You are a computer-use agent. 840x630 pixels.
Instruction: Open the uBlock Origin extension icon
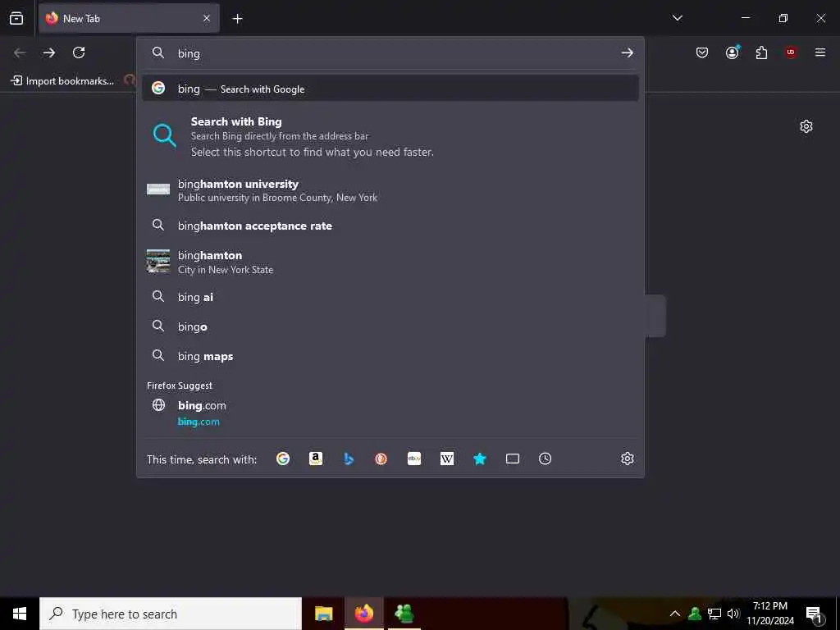point(791,52)
